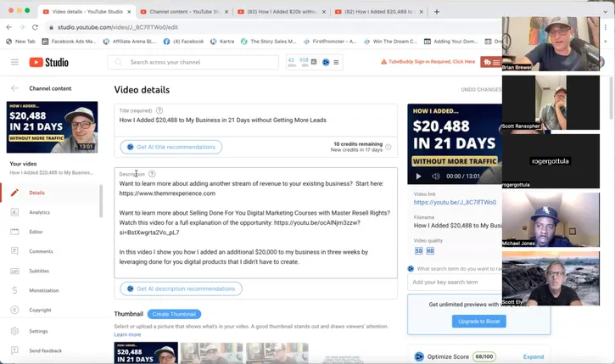Screen dimensions: 615x364
Task: Click the rogergottula participant tile
Action: pos(551,161)
